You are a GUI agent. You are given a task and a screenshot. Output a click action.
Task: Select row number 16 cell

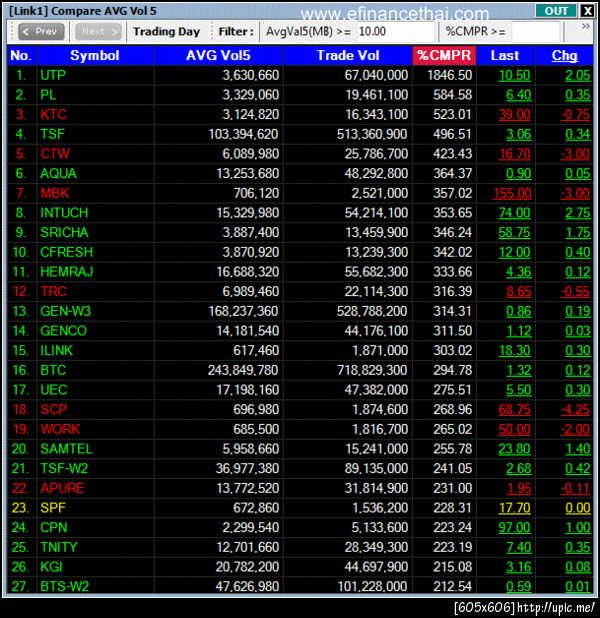tap(20, 370)
